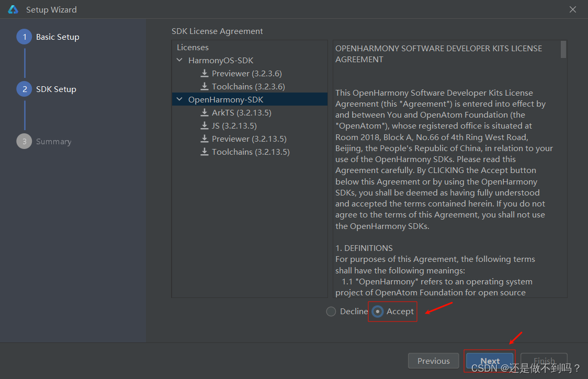Select Previewer (3.2.3.6) in license tree

[247, 74]
